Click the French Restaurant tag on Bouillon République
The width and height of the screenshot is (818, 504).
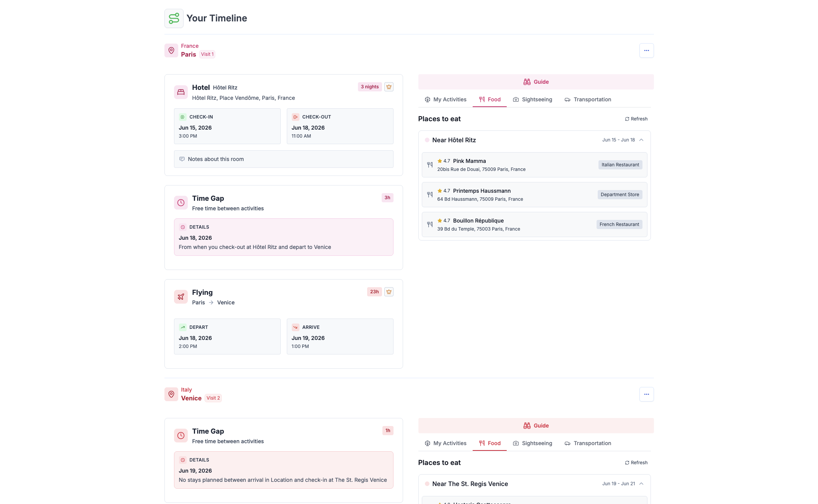[619, 224]
